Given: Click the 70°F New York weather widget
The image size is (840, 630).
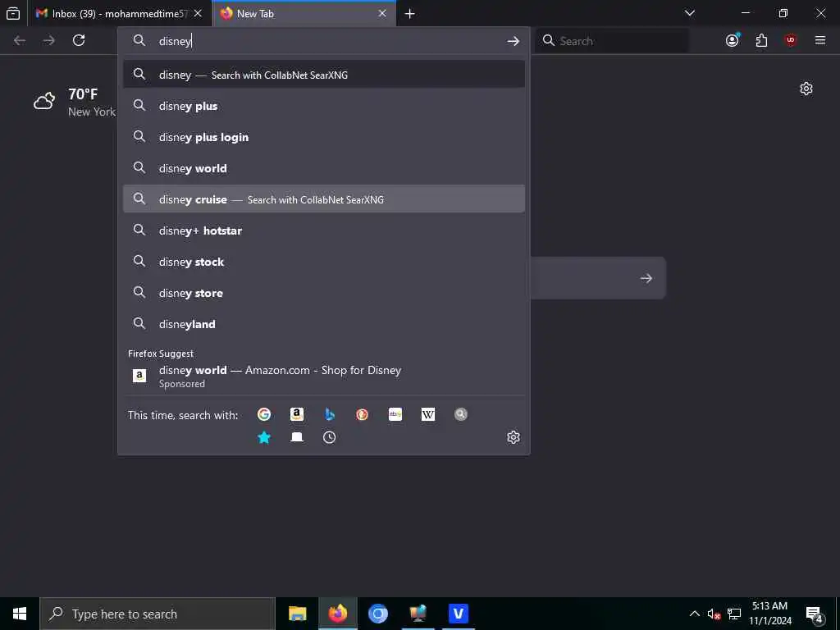Looking at the screenshot, I should coord(75,102).
